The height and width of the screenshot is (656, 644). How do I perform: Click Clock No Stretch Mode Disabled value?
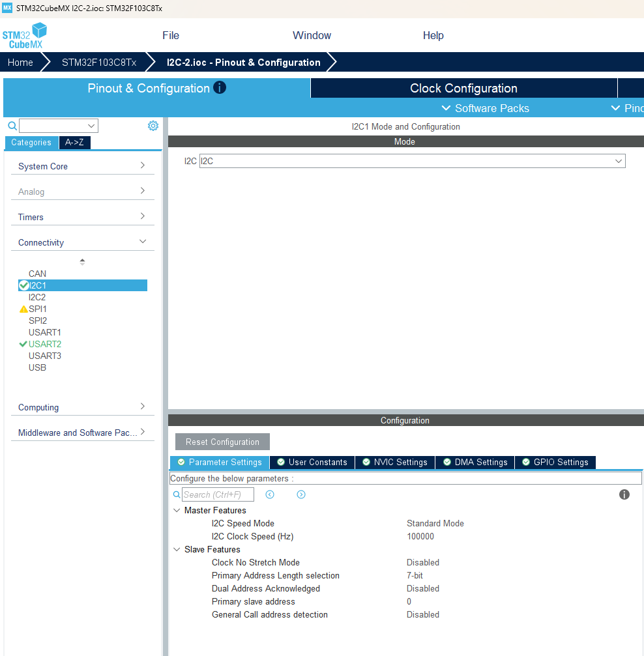(423, 562)
